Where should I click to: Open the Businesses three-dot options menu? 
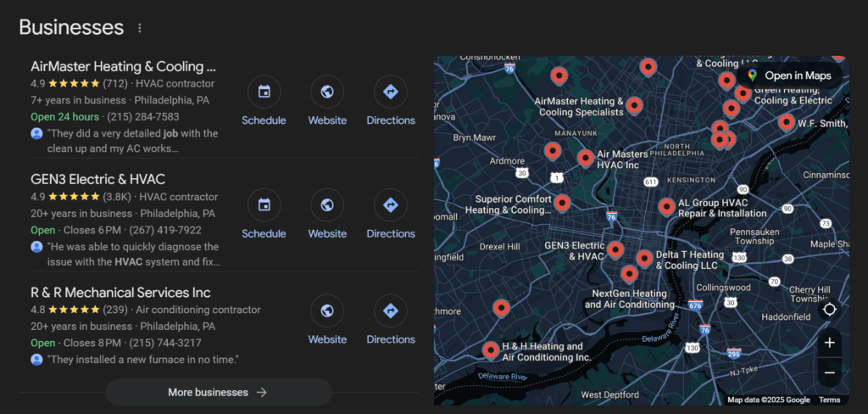[140, 28]
